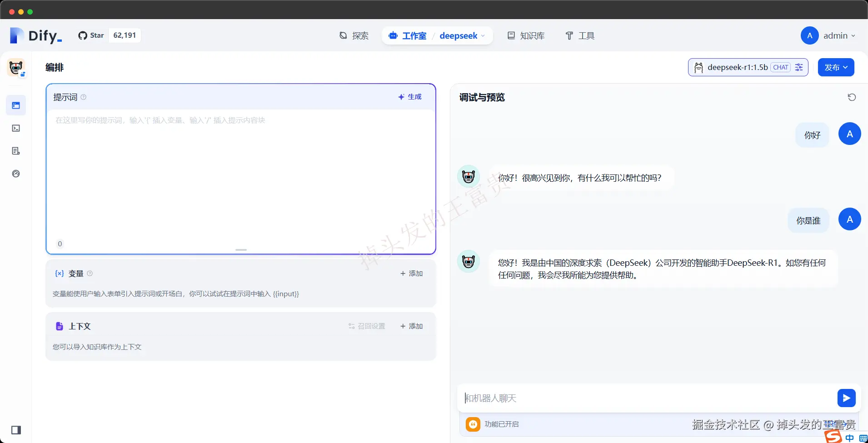Click the bot avatar beside the DeepSeek-R1 reply
Screen dimensions: 868x443
click(469, 261)
